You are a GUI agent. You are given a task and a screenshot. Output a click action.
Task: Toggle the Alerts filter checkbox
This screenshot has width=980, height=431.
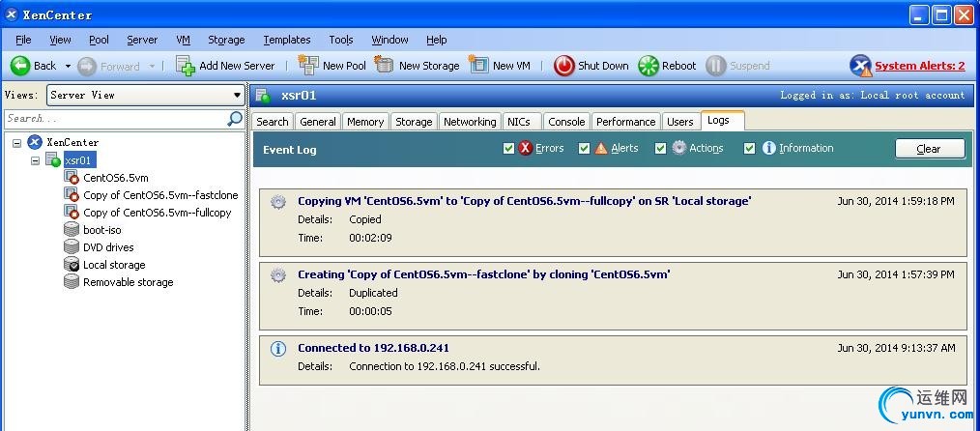[585, 149]
